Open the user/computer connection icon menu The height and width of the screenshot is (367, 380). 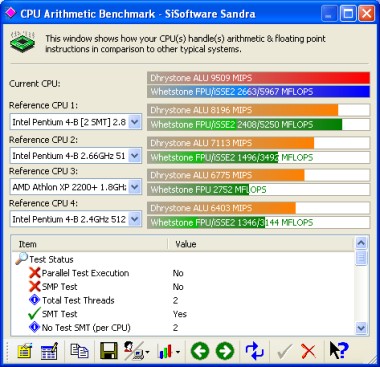point(136,351)
